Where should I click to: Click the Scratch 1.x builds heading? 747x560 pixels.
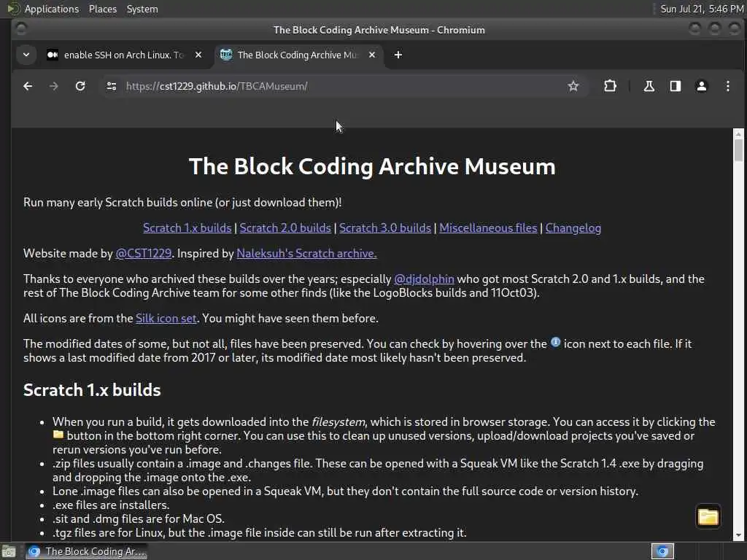coord(92,390)
